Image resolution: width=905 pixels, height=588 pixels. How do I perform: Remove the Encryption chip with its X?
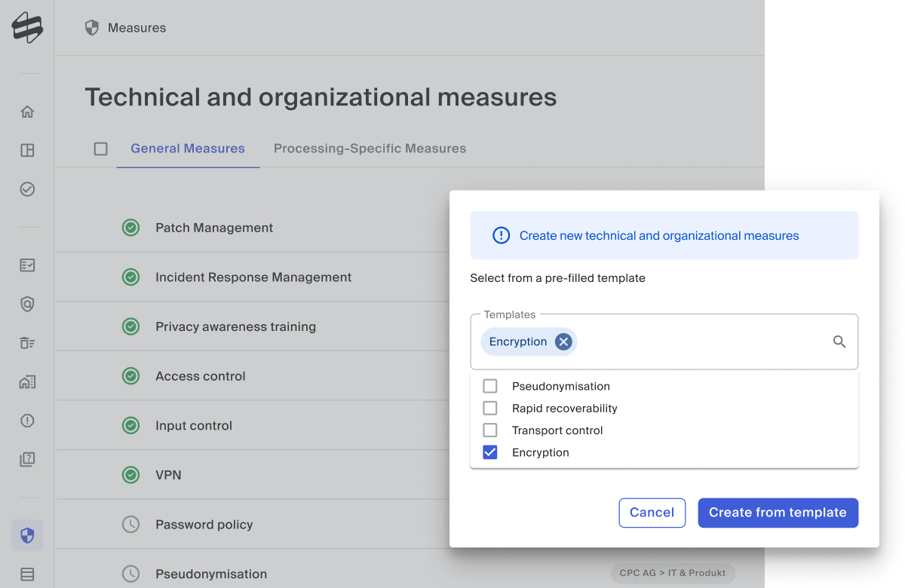pos(563,341)
